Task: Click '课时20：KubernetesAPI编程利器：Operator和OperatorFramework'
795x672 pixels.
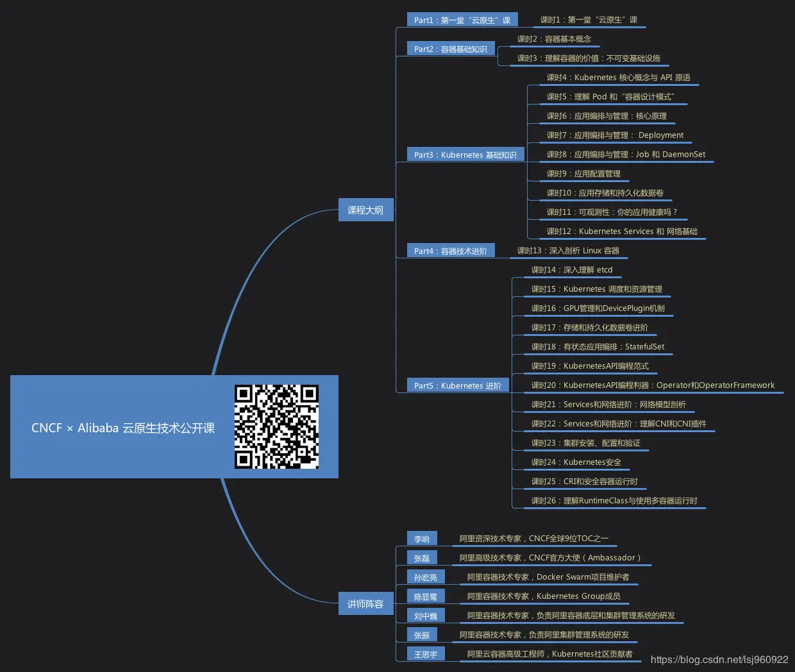Action: click(x=653, y=385)
